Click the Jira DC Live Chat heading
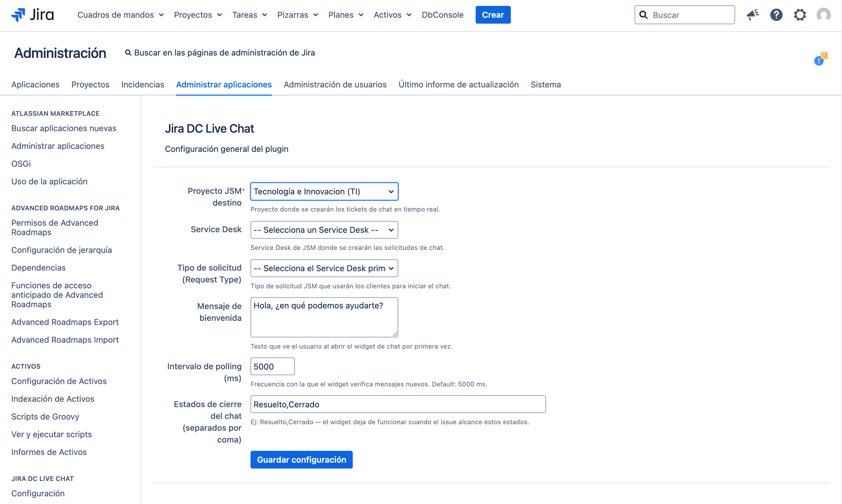 209,129
